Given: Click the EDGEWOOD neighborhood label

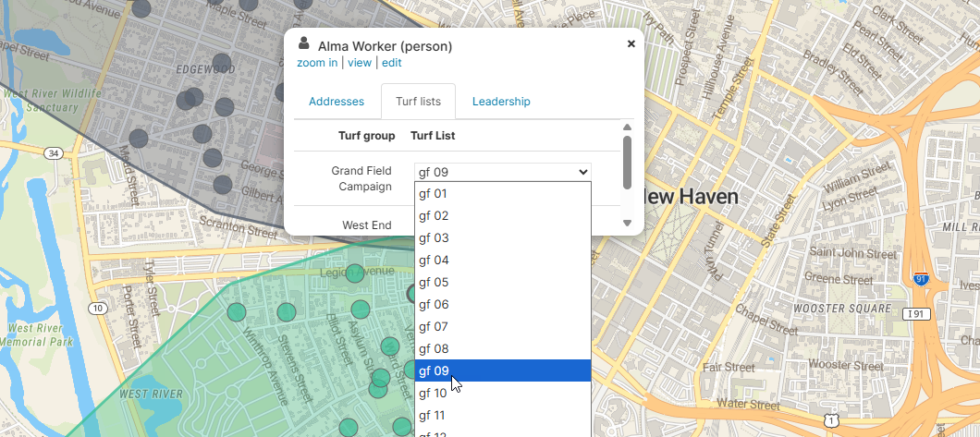Looking at the screenshot, I should [205, 68].
